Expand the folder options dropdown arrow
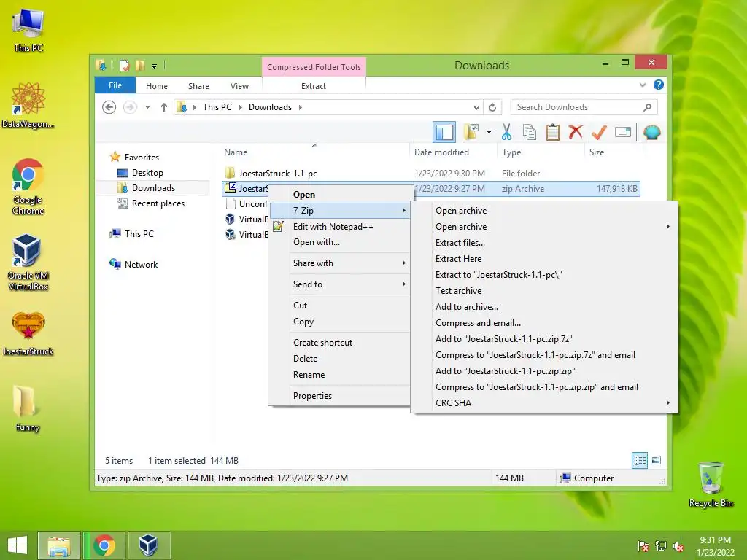 point(489,132)
